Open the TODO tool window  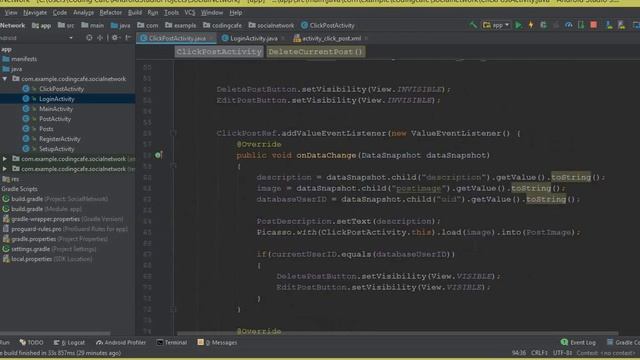[x=31, y=342]
